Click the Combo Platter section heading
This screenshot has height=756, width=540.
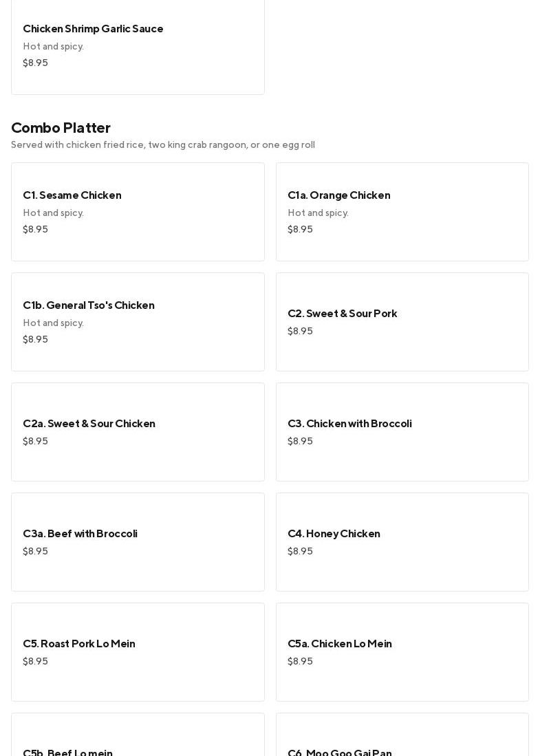pos(61,128)
